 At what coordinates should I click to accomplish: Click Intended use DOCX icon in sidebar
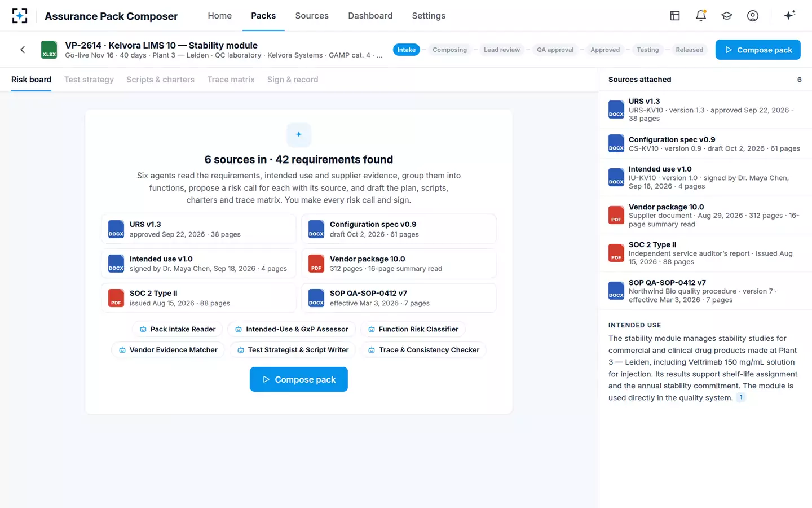(616, 177)
